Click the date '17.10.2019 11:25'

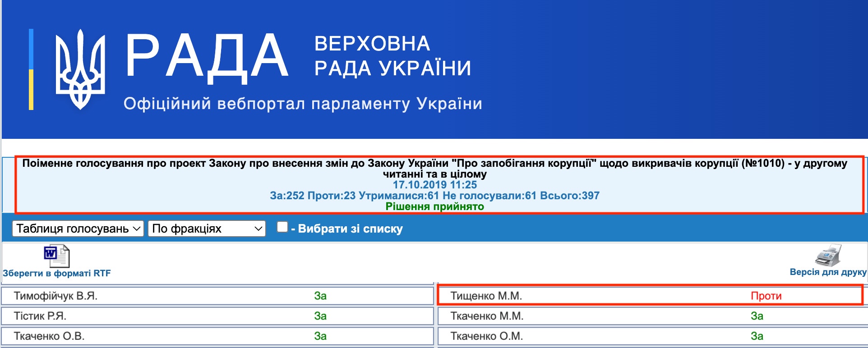coord(434,185)
